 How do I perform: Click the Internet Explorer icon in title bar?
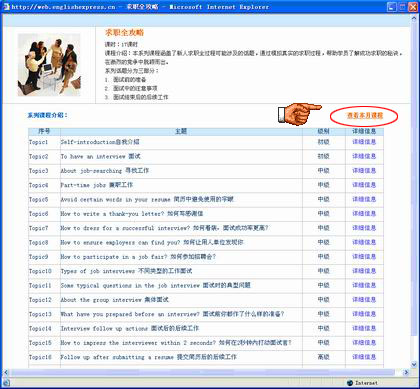click(x=6, y=7)
